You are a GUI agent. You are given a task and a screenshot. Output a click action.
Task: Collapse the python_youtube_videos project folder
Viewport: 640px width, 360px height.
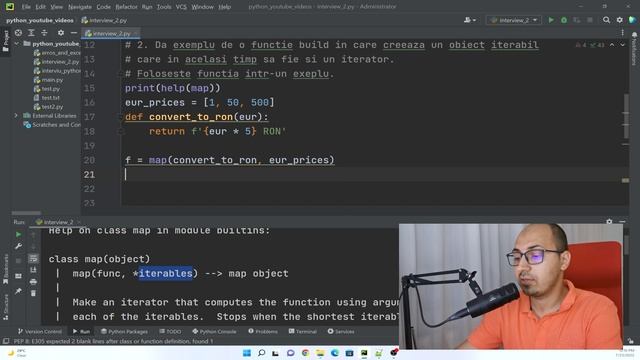(17, 44)
